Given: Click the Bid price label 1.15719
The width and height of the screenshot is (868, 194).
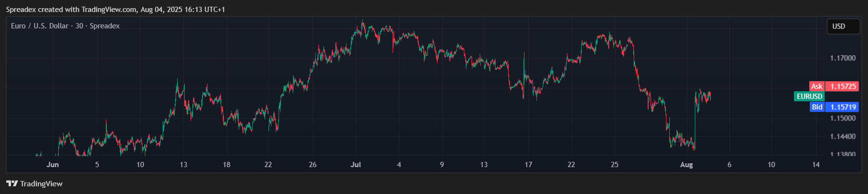Looking at the screenshot, I should 834,107.
